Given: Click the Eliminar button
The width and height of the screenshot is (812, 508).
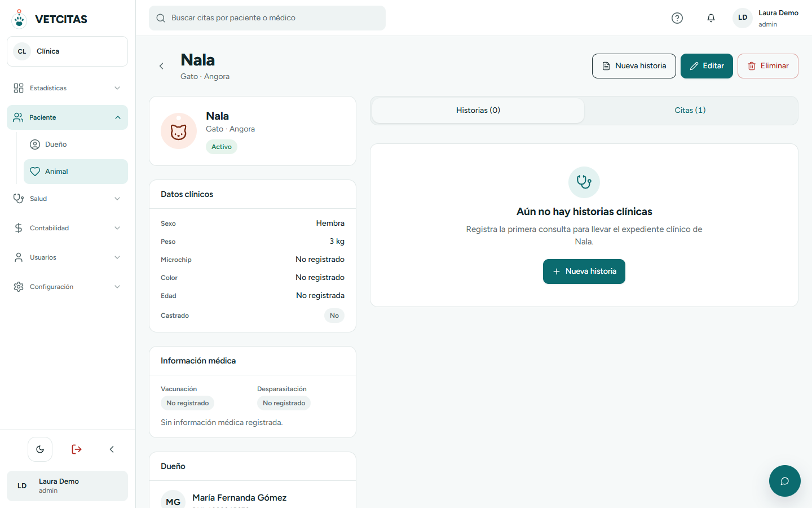Looking at the screenshot, I should tap(767, 66).
